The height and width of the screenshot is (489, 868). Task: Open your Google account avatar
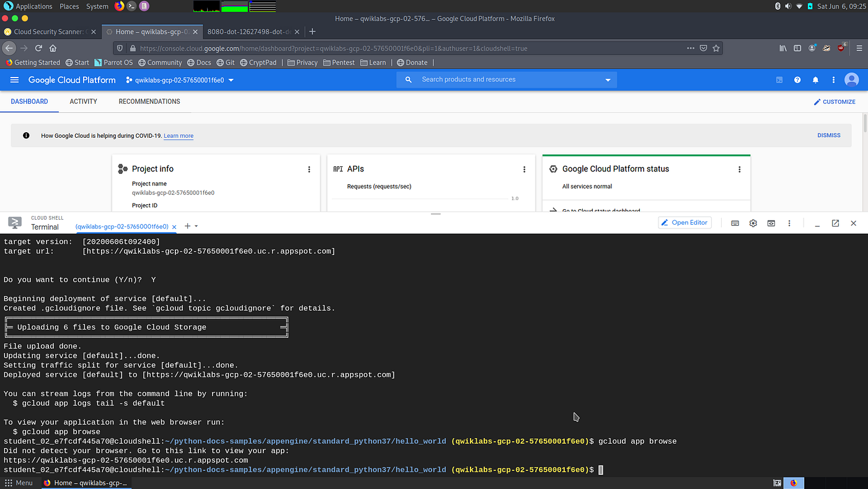[x=851, y=79]
